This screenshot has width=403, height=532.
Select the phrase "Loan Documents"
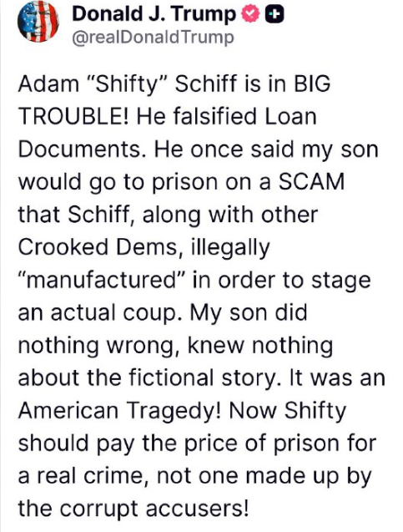(168, 133)
